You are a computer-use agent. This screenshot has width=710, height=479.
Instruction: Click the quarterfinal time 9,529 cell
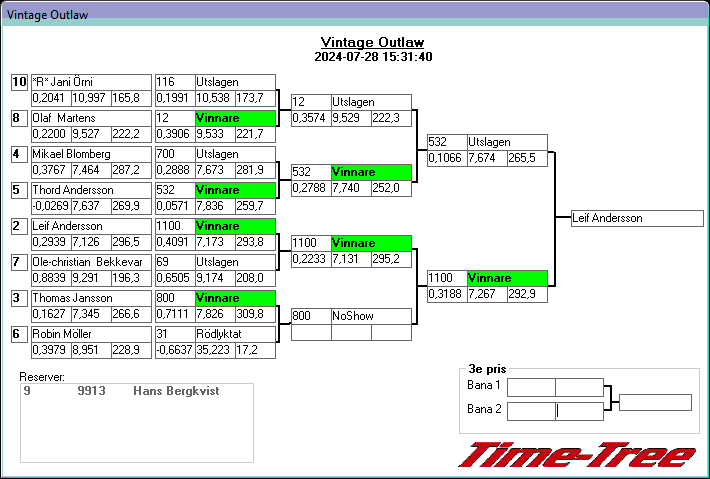351,118
